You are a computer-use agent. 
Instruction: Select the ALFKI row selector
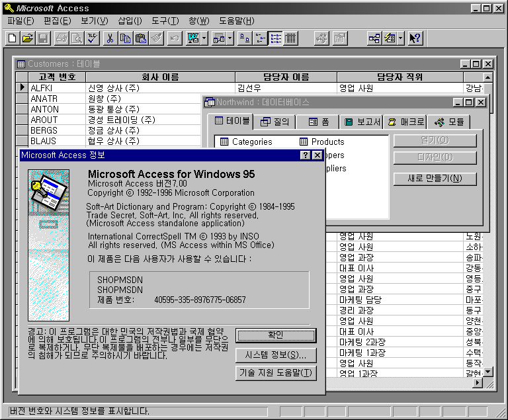[22, 88]
